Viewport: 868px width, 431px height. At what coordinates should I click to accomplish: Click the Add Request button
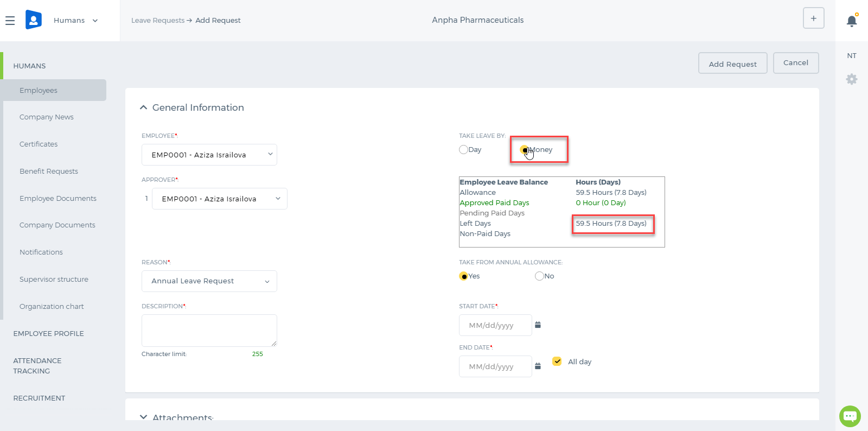(732, 64)
